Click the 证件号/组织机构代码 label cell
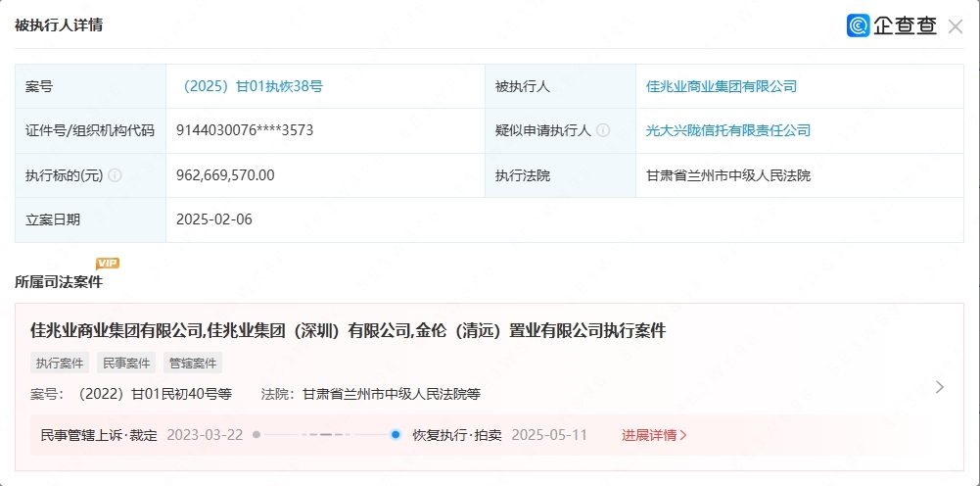The image size is (980, 486). pos(91,130)
